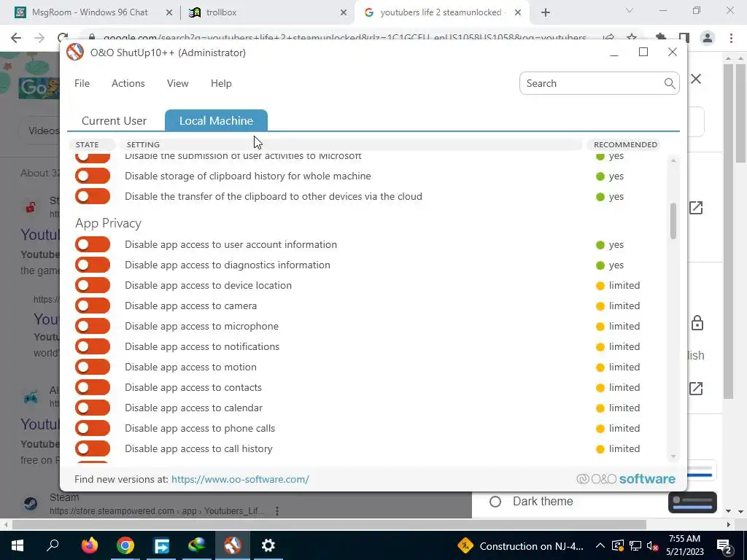Click the RECOMMENDED column header
The width and height of the screenshot is (747, 560).
click(625, 144)
